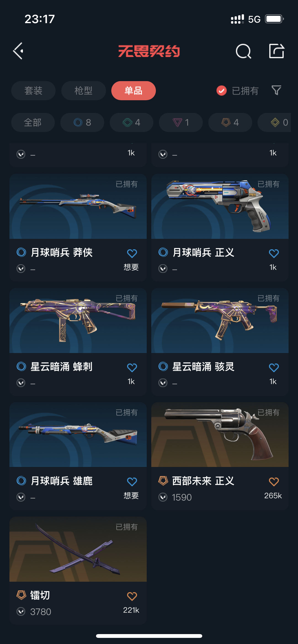Viewport: 298px width, 644px height.
Task: Like the 镭切 melee skin heart
Action: click(132, 596)
